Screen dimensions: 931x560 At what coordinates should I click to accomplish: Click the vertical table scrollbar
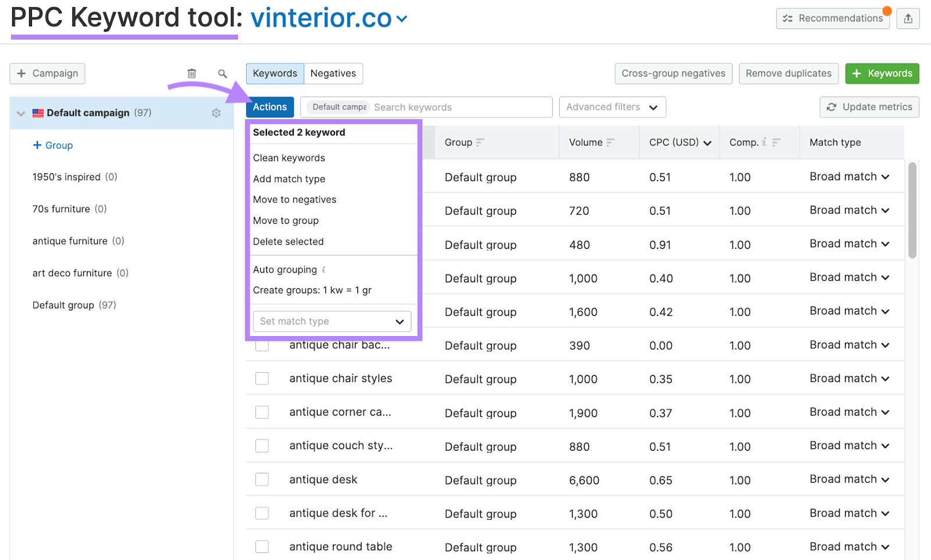912,210
